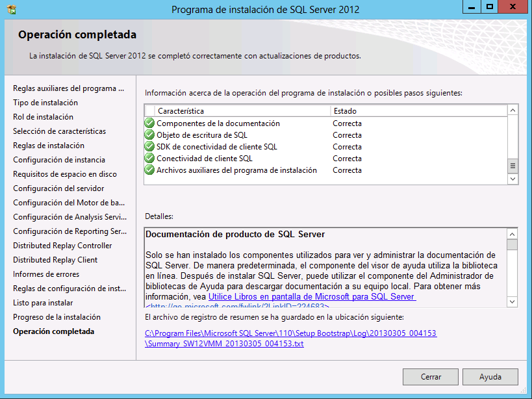
Task: Click Correcta status for Conectividad de cliente SQL
Action: coord(347,159)
